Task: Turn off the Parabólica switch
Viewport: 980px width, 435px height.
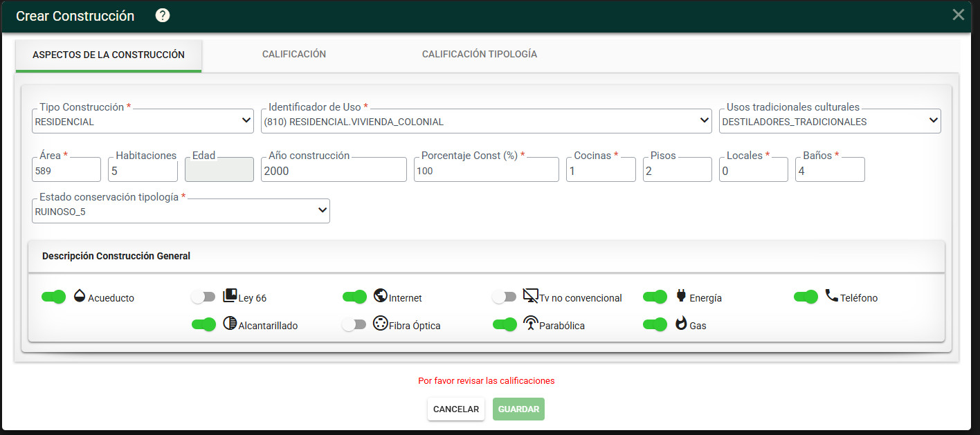Action: click(x=505, y=324)
